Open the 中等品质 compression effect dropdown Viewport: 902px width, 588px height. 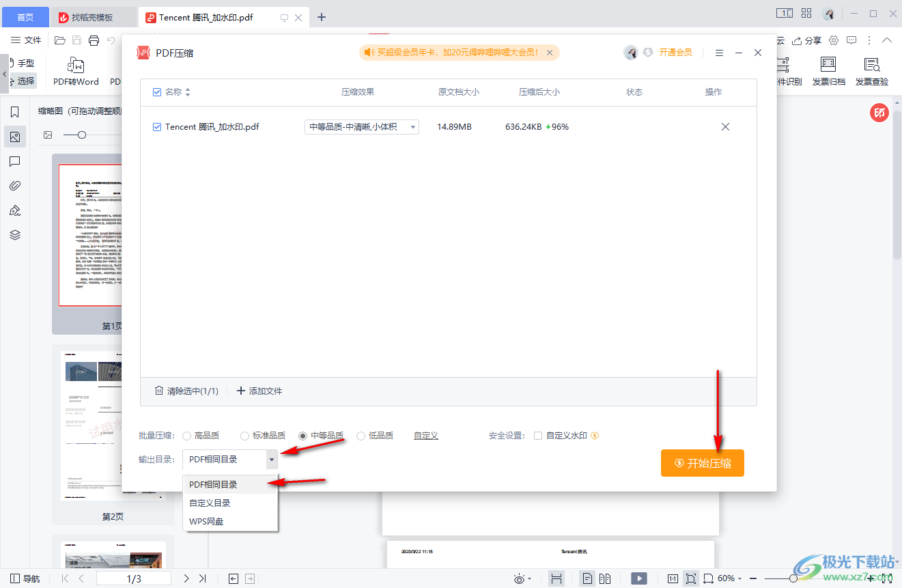[x=361, y=127]
